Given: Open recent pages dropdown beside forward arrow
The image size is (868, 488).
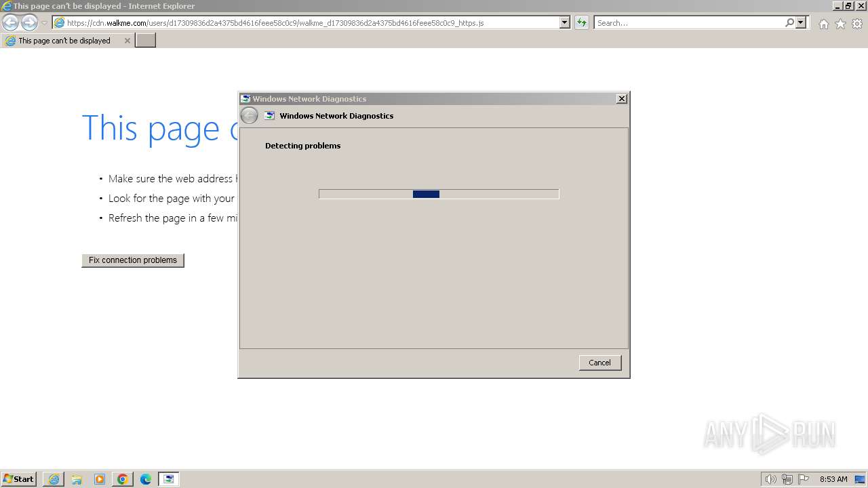Looking at the screenshot, I should (x=44, y=23).
